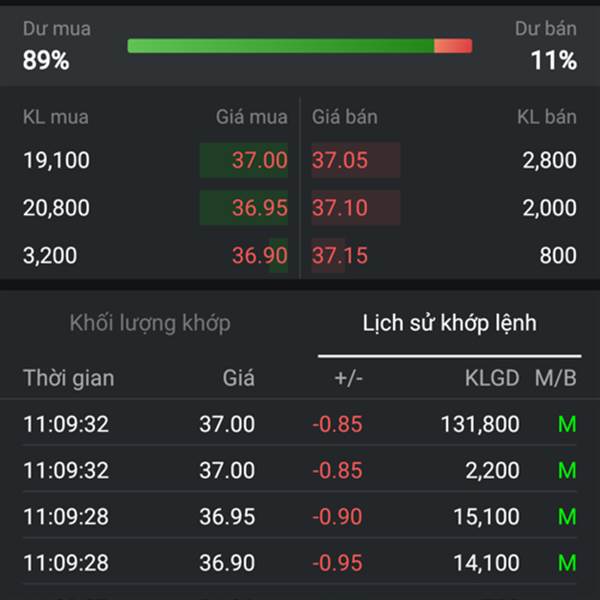This screenshot has width=600, height=600.
Task: Pick the buy price 36.95
Action: tap(259, 208)
